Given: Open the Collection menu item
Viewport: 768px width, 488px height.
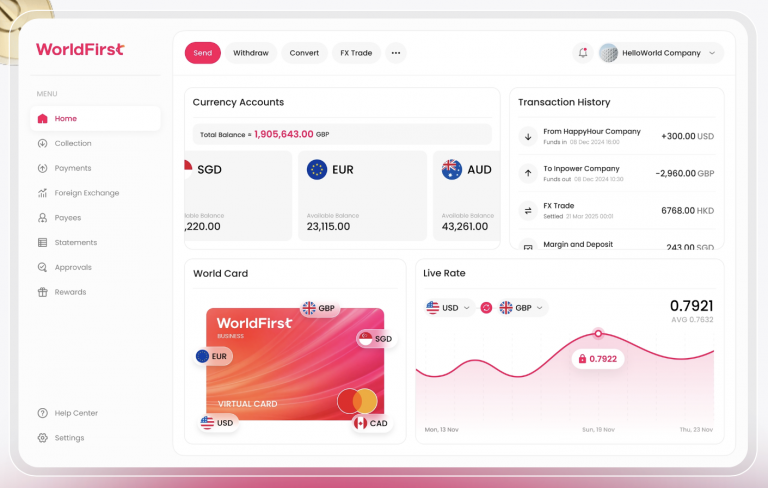Looking at the screenshot, I should 96,144.
